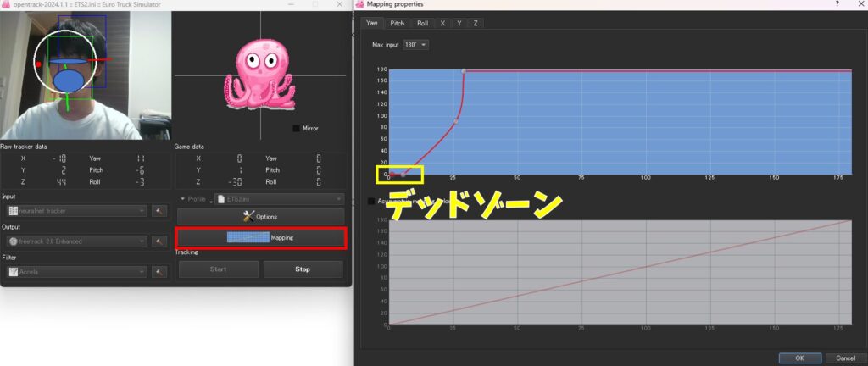Select the middle curve point on Yaw graph

(x=456, y=121)
